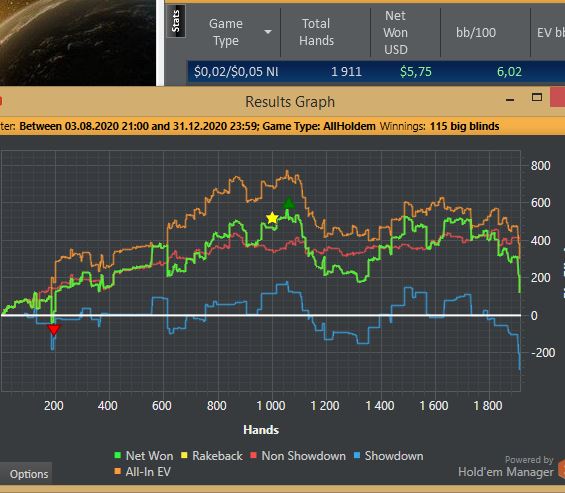The height and width of the screenshot is (493, 565).
Task: Click net won value $5,75
Action: (x=416, y=72)
